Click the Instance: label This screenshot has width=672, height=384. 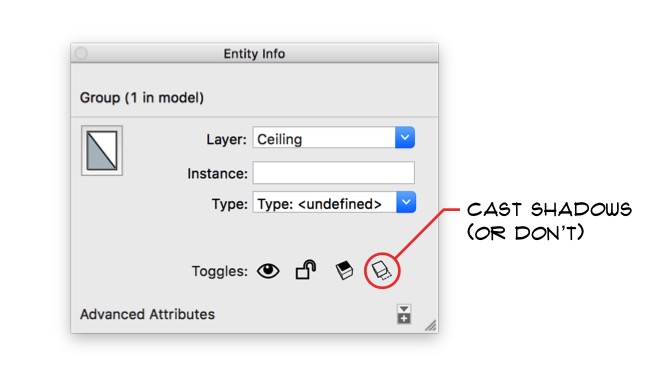coord(217,174)
